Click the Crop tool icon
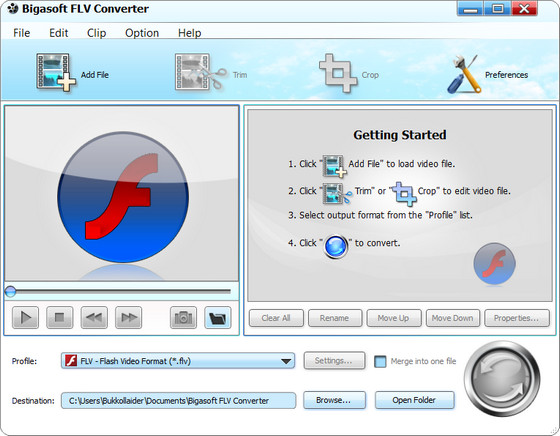 pyautogui.click(x=338, y=73)
